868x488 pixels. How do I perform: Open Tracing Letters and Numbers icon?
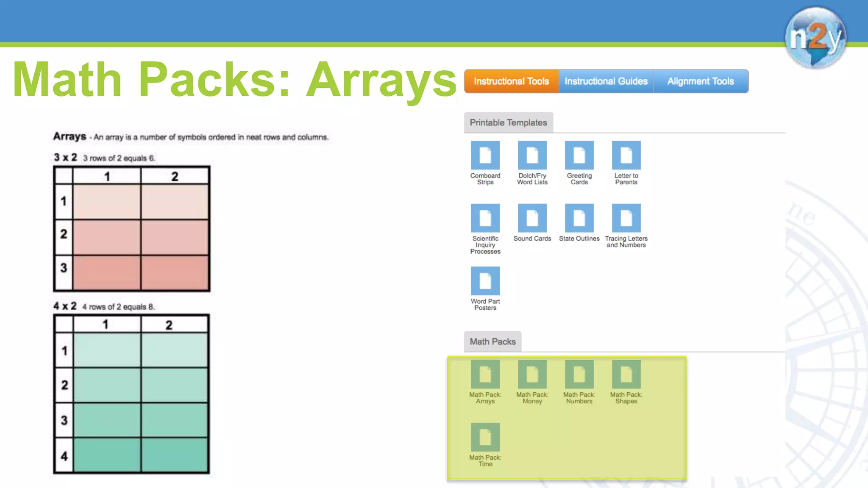(x=626, y=218)
